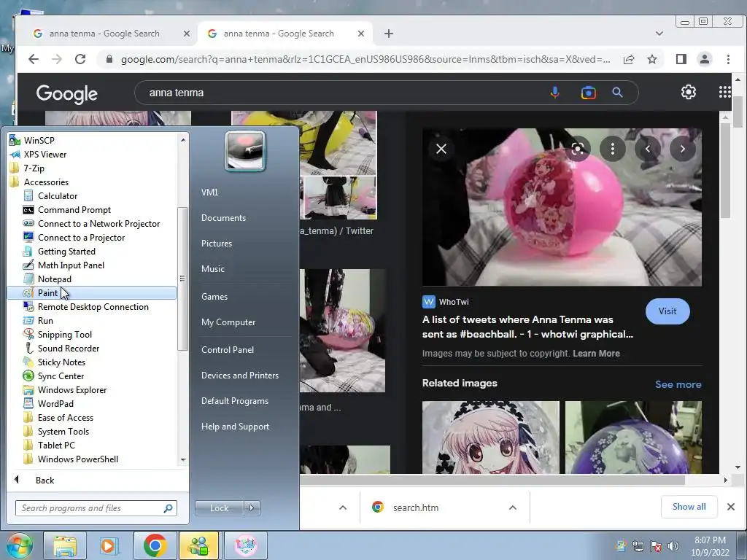Go to previous image in preview
Screen dimensions: 747x560
(648, 149)
